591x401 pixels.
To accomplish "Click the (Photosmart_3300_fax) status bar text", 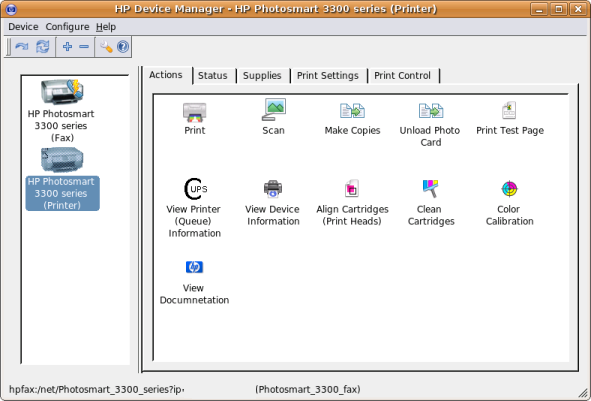I will [308, 389].
